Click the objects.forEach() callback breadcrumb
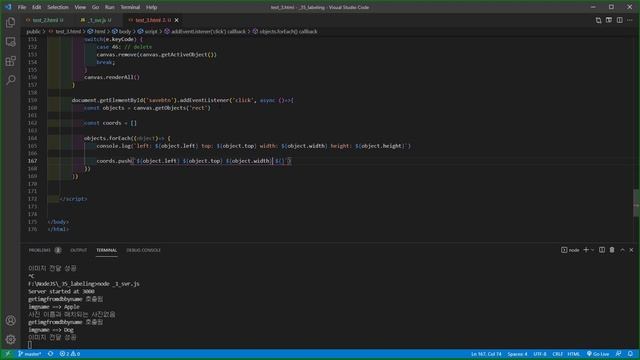This screenshot has width=640, height=360. point(288,31)
